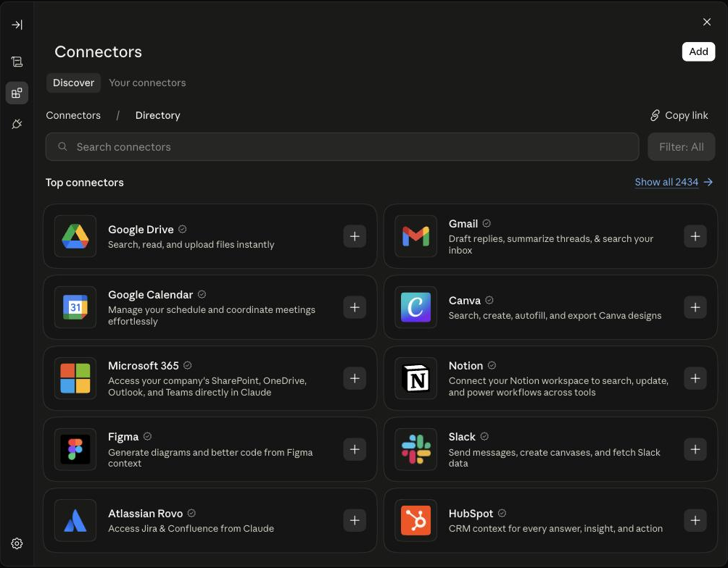
Task: Click verified badge next to Notion
Action: point(492,365)
